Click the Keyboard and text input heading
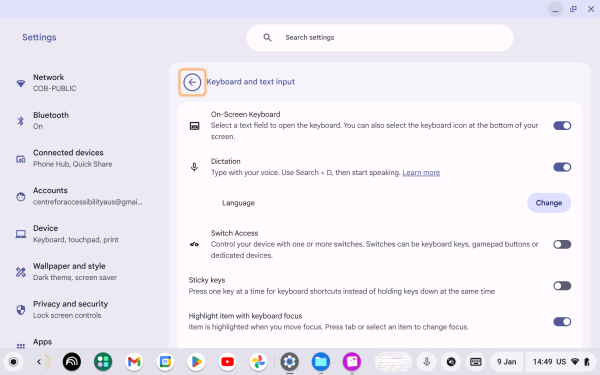This screenshot has height=375, width=600. 251,82
